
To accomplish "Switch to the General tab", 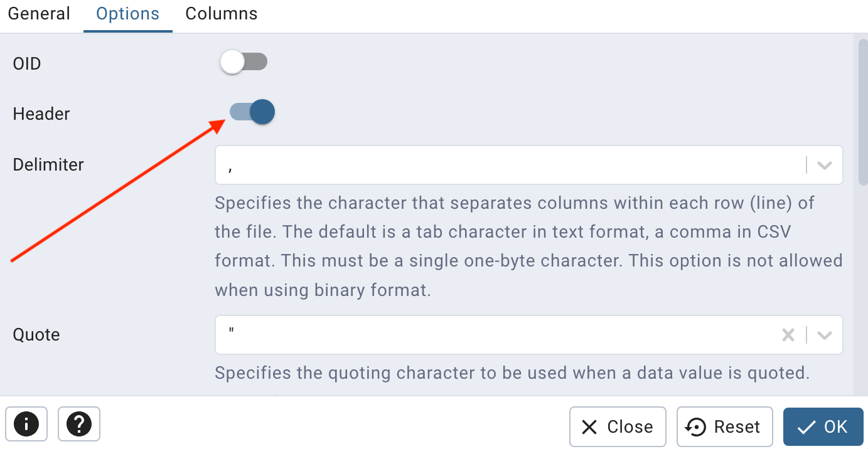I will pos(39,14).
